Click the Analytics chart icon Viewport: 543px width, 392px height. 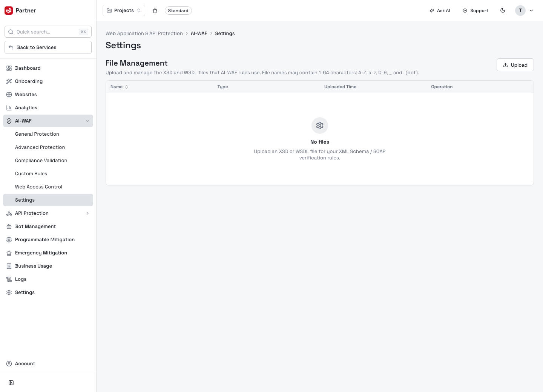(9, 108)
